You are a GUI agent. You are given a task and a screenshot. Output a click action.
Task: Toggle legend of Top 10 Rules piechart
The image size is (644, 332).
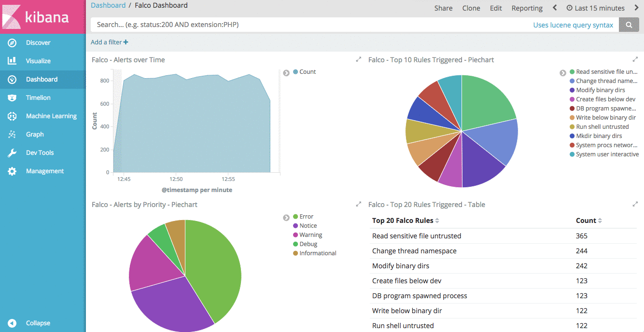[563, 73]
